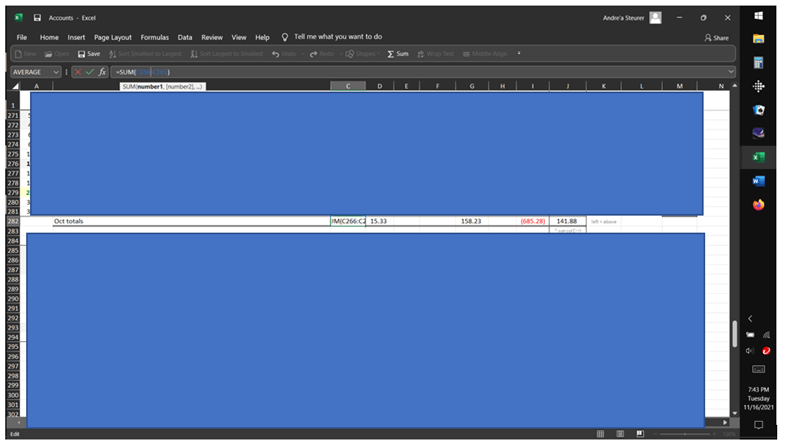
Task: Open Word from the taskbar
Action: tap(758, 181)
